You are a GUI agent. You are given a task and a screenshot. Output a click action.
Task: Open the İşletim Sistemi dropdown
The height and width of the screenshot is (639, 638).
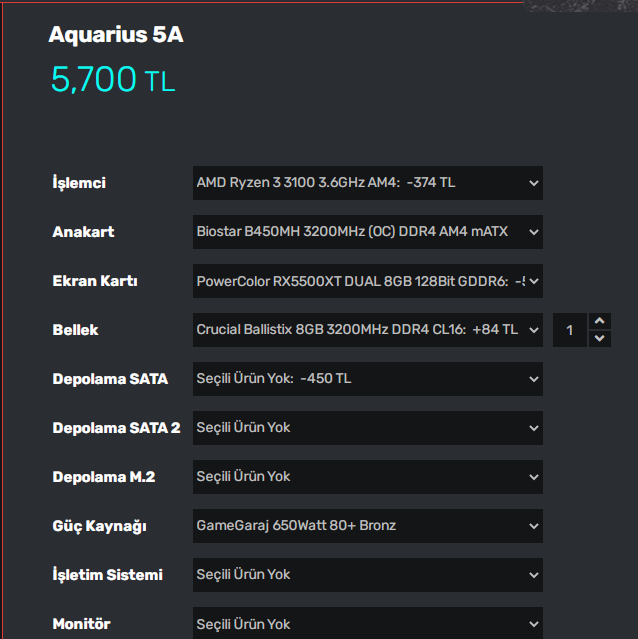[367, 575]
